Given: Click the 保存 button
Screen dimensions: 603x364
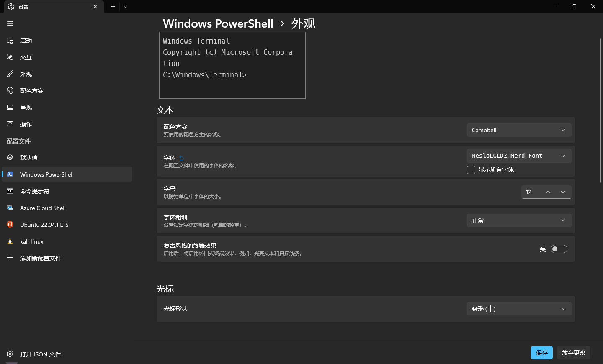Looking at the screenshot, I should 541,353.
